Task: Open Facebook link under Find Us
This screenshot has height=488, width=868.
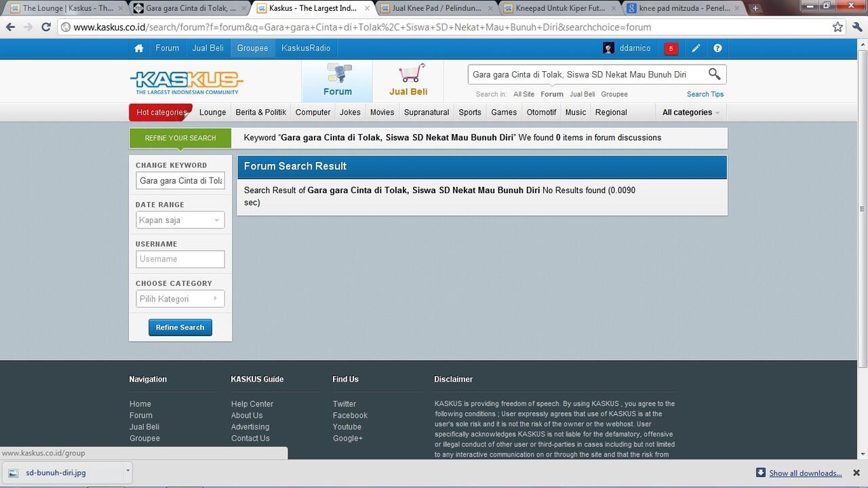Action: (350, 415)
